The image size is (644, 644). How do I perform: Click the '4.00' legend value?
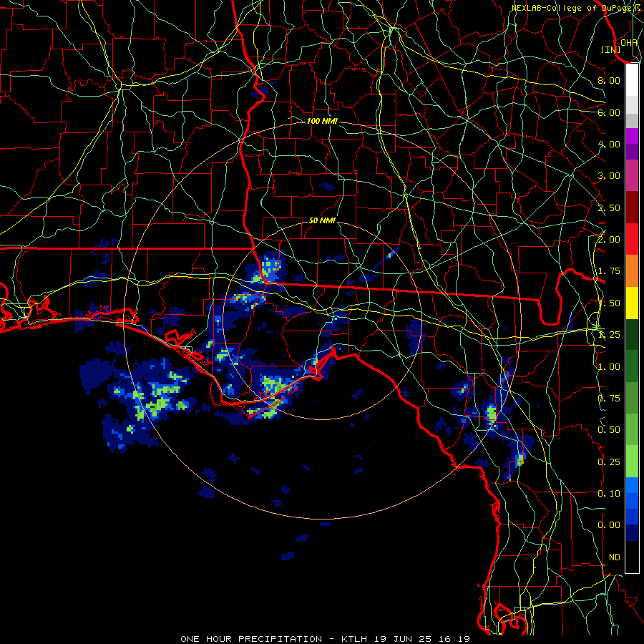tap(609, 144)
